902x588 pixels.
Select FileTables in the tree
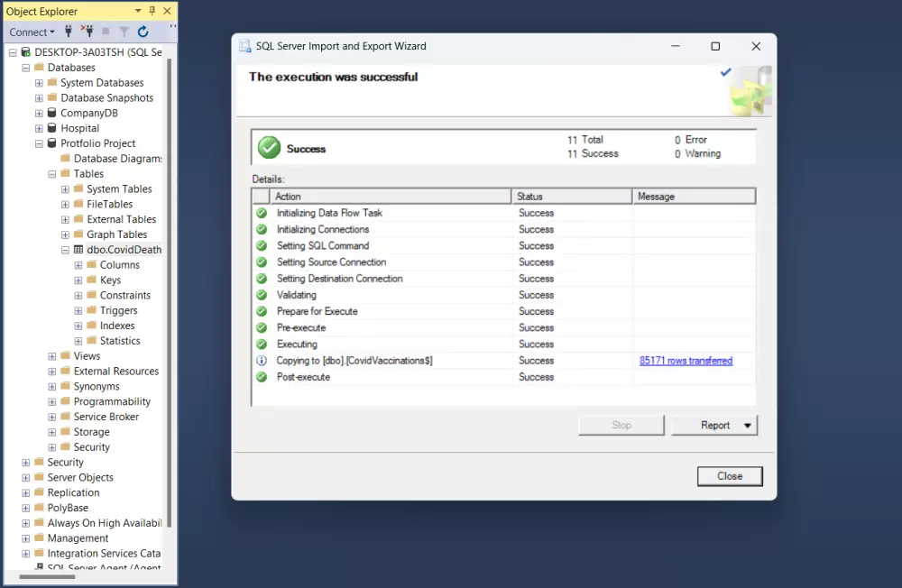click(x=109, y=204)
